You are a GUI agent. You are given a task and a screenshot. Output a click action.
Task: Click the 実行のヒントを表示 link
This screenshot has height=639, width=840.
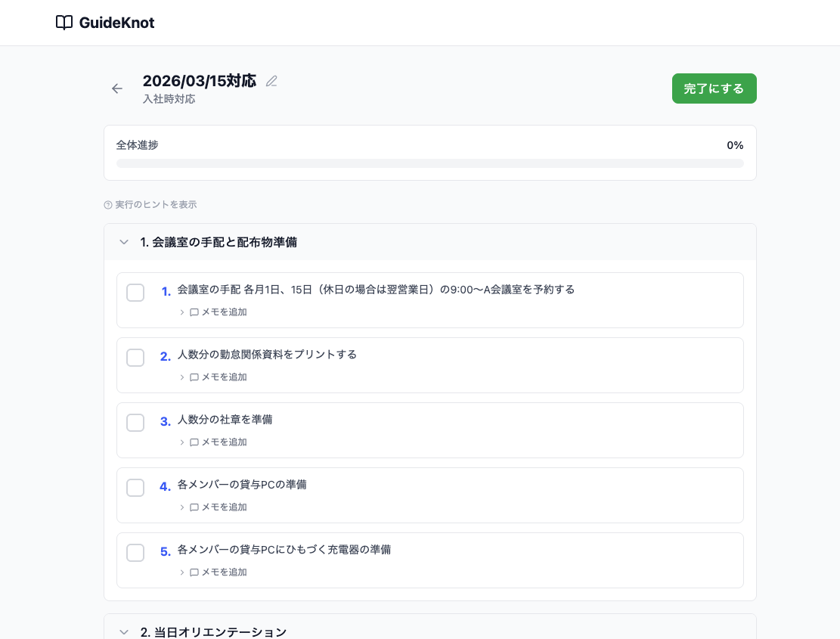157,204
